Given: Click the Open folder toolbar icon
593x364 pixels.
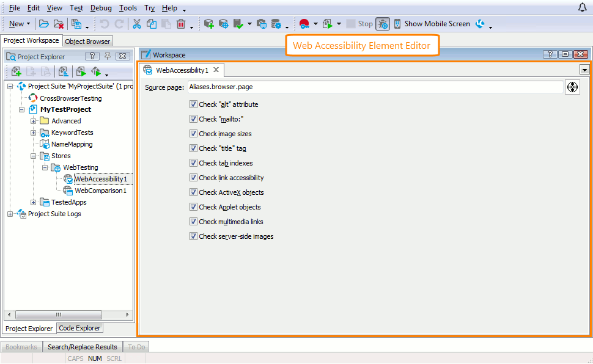Looking at the screenshot, I should point(44,24).
